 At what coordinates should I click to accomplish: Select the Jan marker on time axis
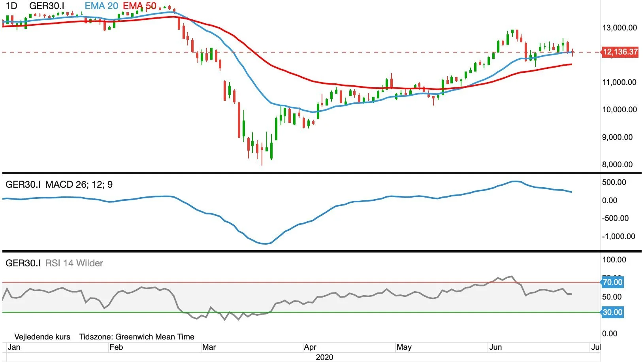coord(14,347)
